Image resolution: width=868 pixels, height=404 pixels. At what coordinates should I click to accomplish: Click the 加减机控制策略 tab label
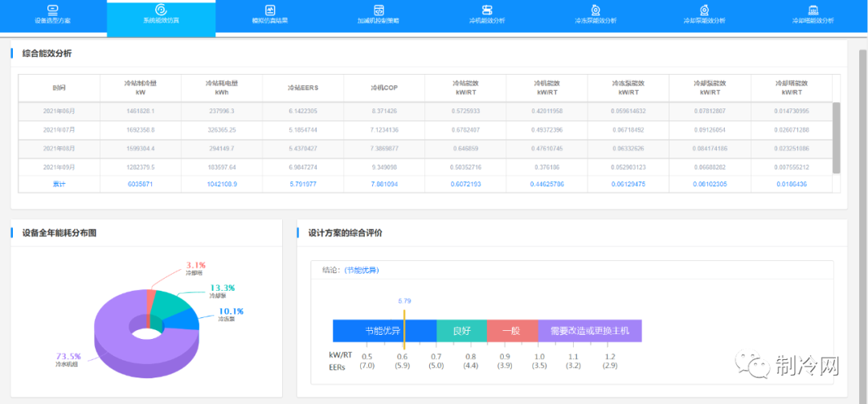pos(379,20)
